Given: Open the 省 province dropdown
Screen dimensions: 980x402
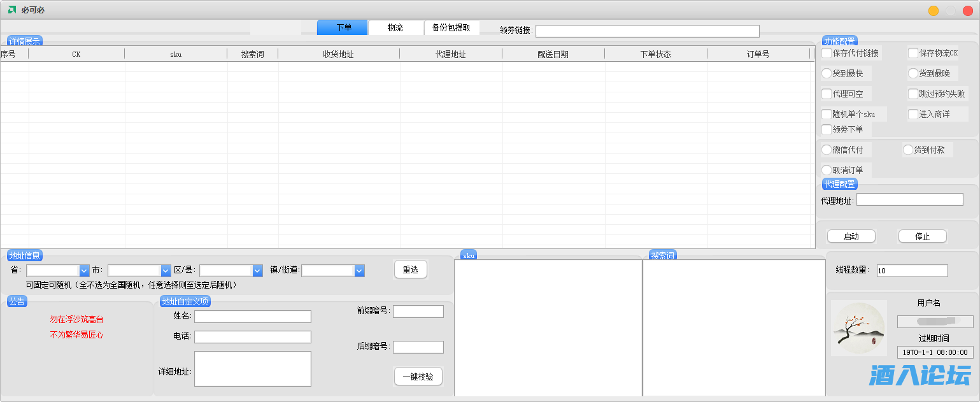Looking at the screenshot, I should (x=84, y=271).
